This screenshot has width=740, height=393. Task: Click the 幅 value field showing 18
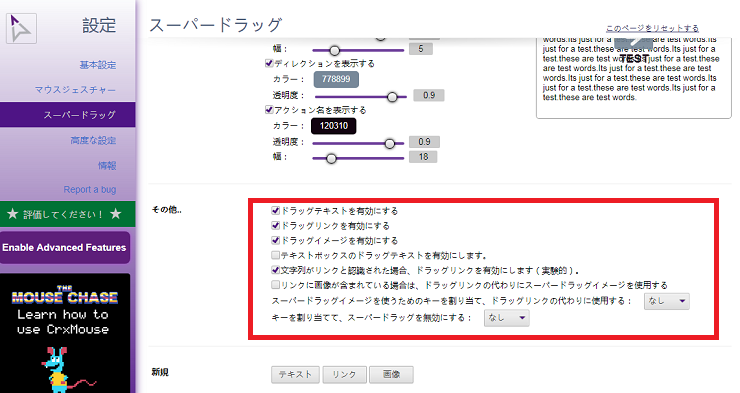423,157
